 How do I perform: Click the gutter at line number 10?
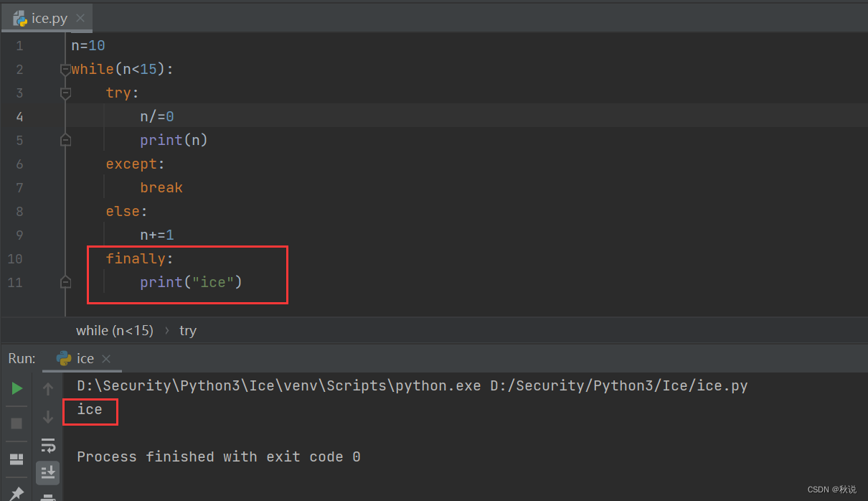(15, 258)
